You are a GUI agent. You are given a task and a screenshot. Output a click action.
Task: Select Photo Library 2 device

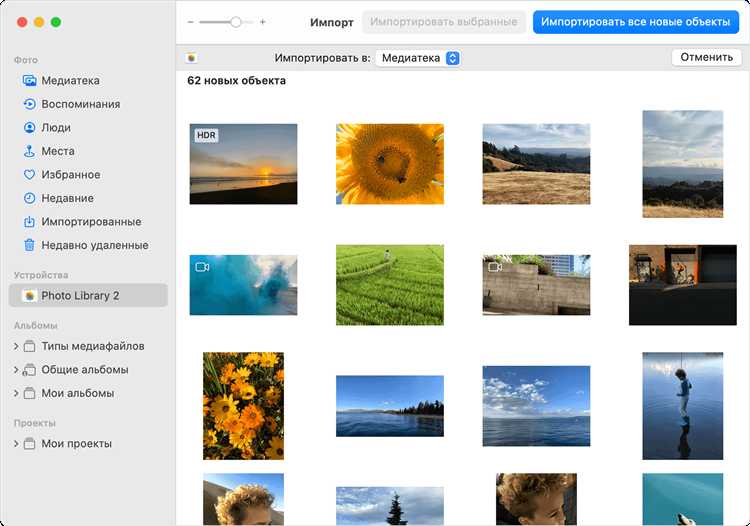(x=88, y=296)
